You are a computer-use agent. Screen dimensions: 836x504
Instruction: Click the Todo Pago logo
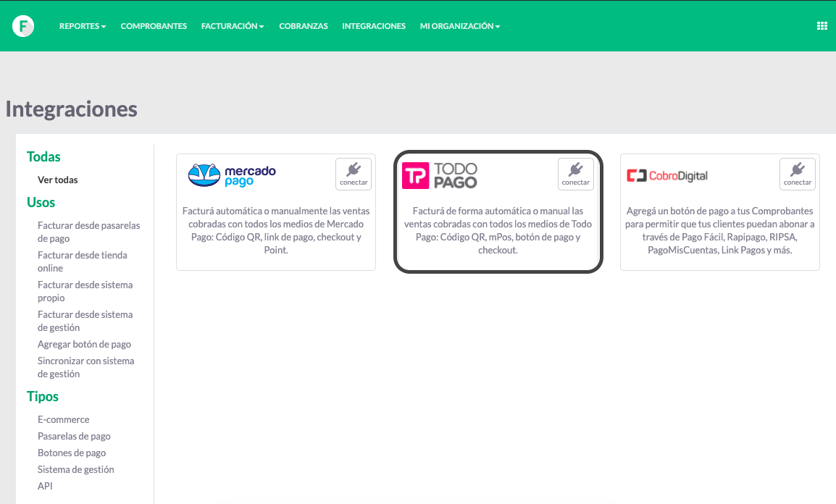[439, 175]
